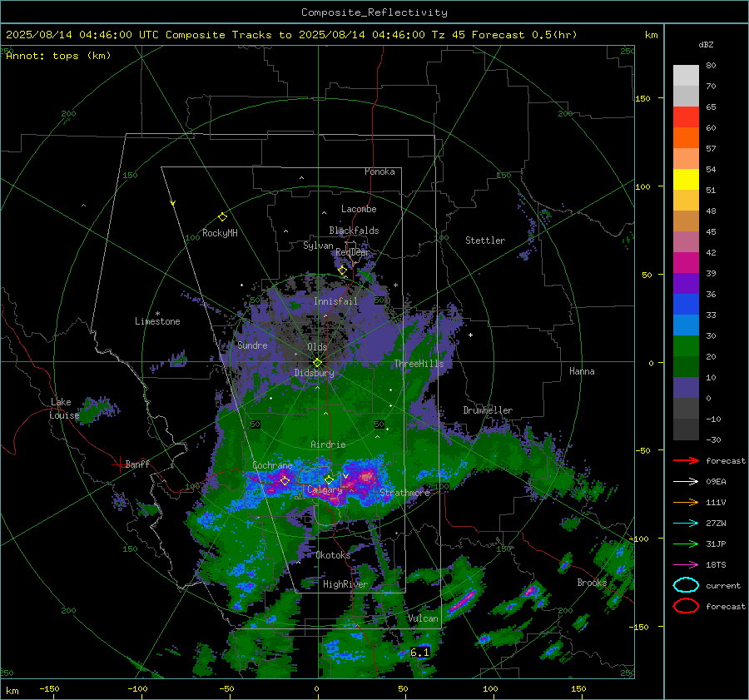The height and width of the screenshot is (700, 749).
Task: Click the Didsbury city label
Action: pos(315,373)
